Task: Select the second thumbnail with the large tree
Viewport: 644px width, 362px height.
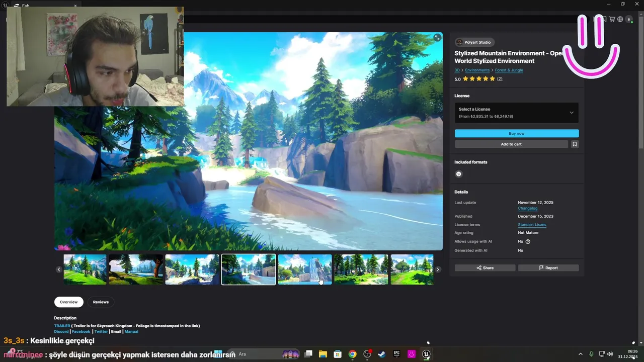Action: 136,269
